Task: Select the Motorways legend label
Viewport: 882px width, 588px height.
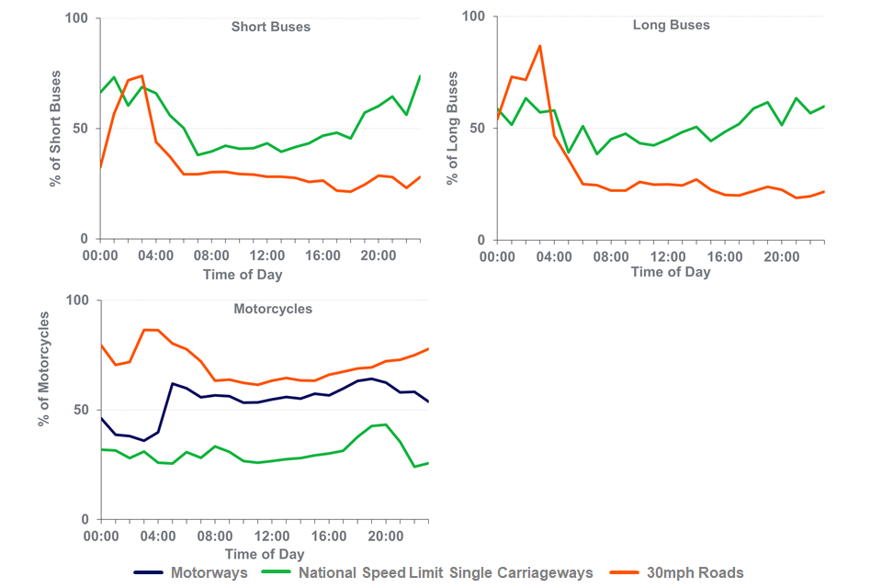Action: click(x=209, y=572)
